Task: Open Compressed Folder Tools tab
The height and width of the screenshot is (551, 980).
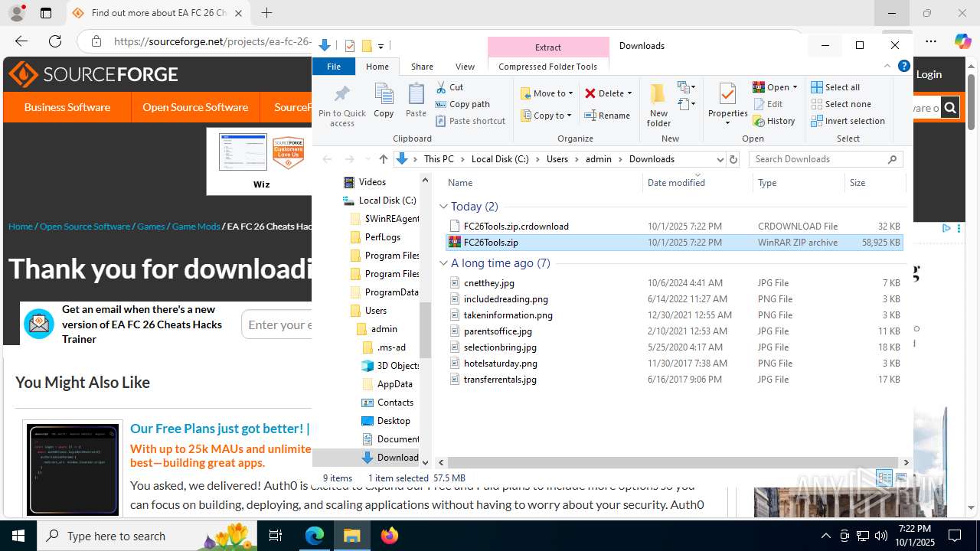Action: (547, 67)
